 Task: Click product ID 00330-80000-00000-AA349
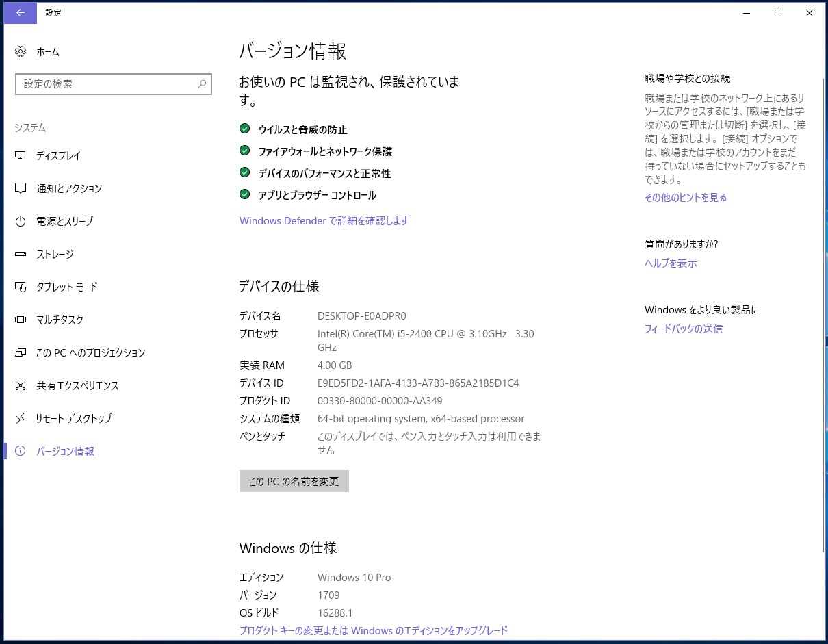(x=380, y=401)
